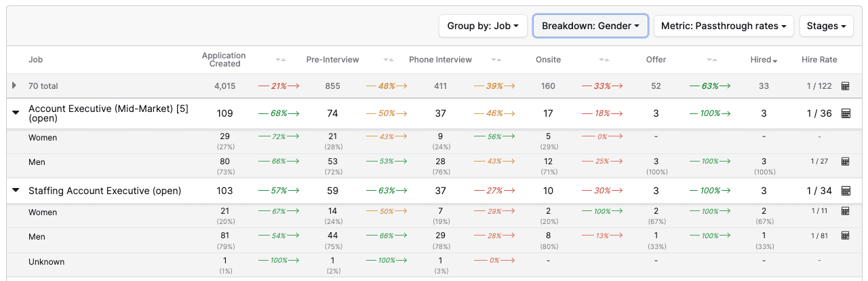Click sort arrows after Pre-Interview column
The image size is (868, 281).
point(388,60)
